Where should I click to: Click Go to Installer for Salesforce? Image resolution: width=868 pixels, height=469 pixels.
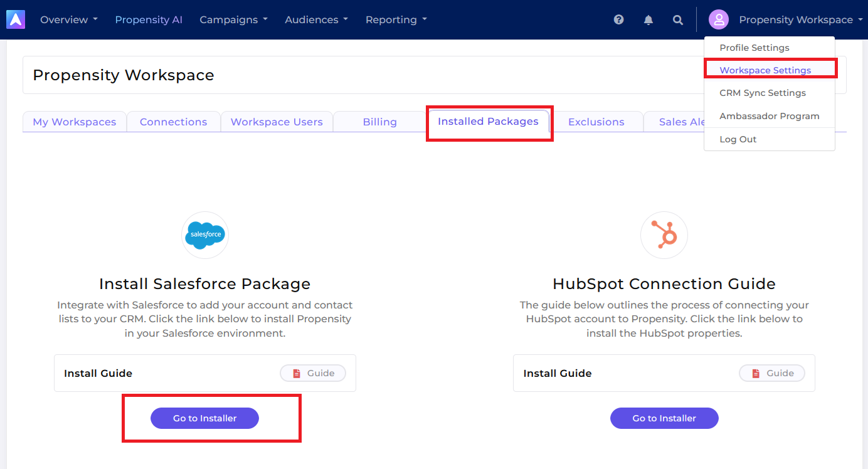(204, 418)
